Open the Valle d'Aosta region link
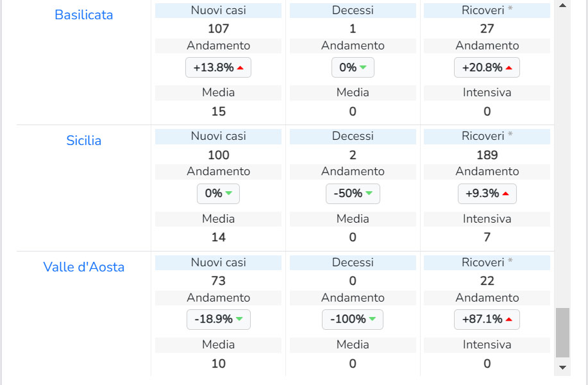Viewport: 588px width, 385px height. tap(84, 267)
